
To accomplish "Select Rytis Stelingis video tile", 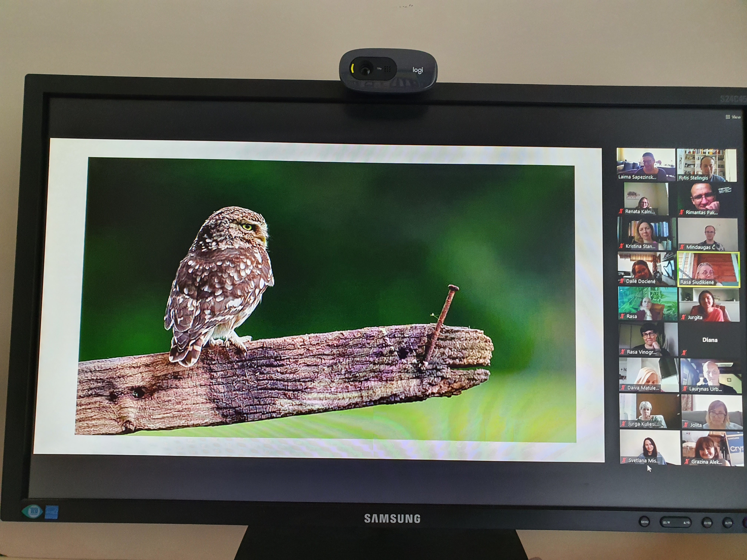I will coord(707,165).
